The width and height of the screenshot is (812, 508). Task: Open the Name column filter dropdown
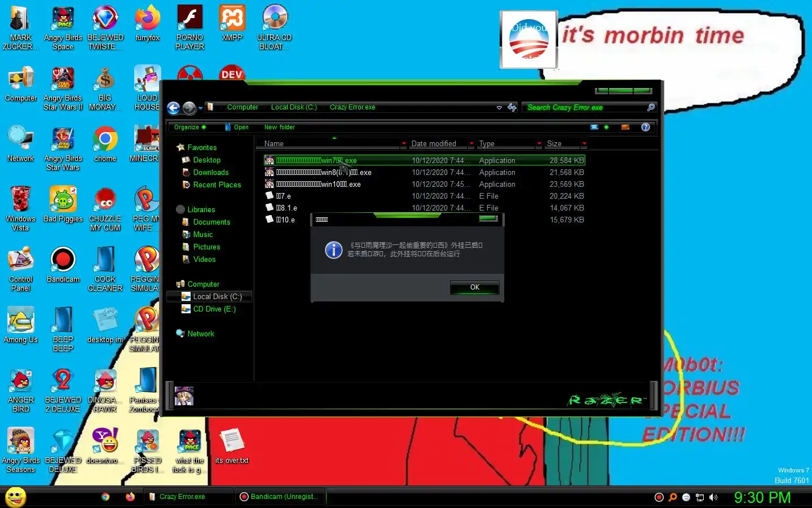(x=404, y=144)
